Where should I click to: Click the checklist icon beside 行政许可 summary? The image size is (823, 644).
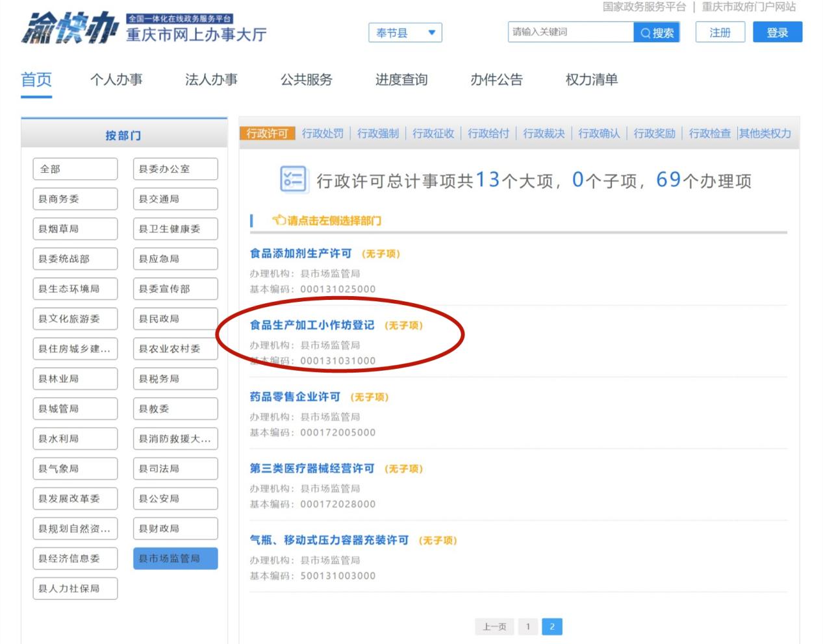click(292, 179)
